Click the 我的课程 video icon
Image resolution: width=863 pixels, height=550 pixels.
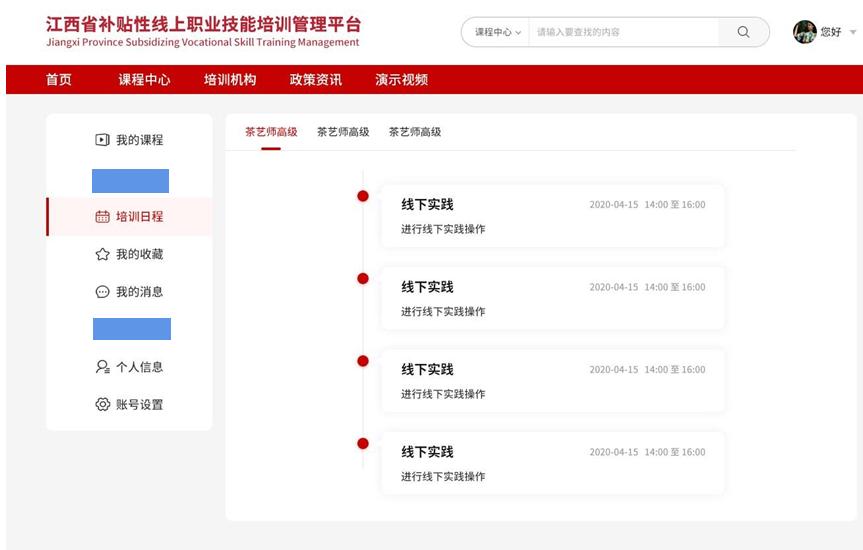pyautogui.click(x=102, y=140)
